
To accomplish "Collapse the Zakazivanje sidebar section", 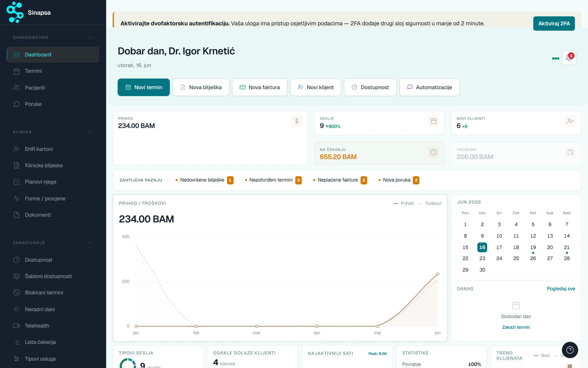I will pyautogui.click(x=90, y=243).
